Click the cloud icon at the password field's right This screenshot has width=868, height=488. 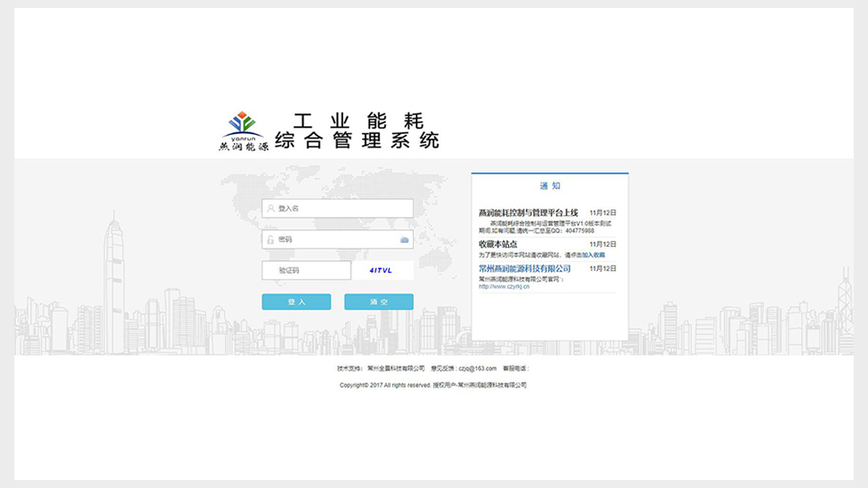(404, 240)
